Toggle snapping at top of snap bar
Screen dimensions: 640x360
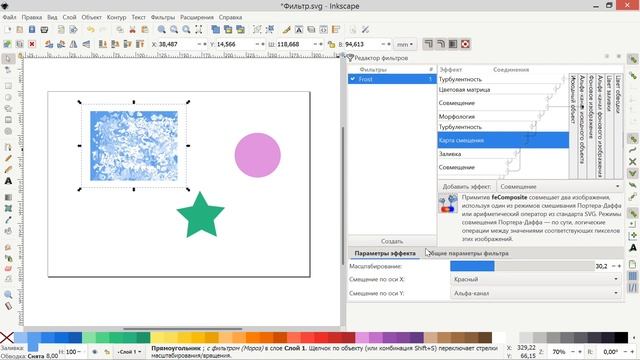click(633, 60)
